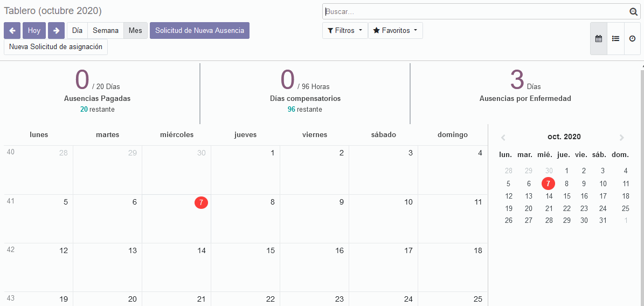Click the highlighted day 7 in main calendar
The image size is (644, 306).
tap(201, 202)
